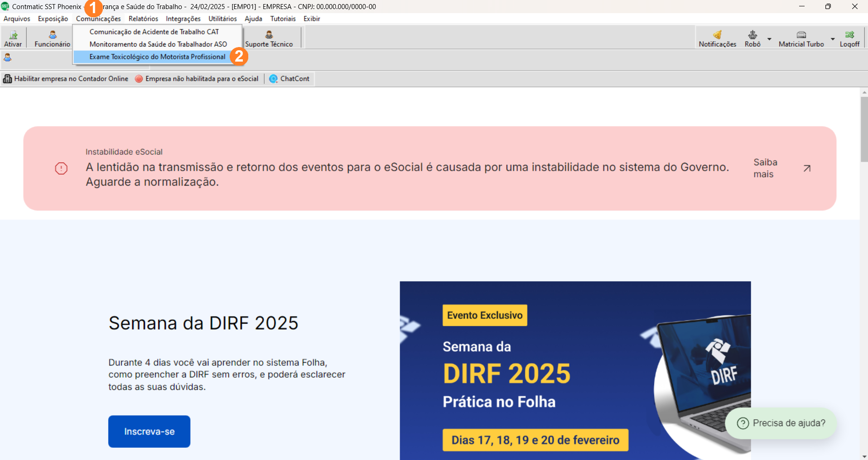Open the Notificações bell icon
This screenshot has height=460, width=868.
(717, 38)
